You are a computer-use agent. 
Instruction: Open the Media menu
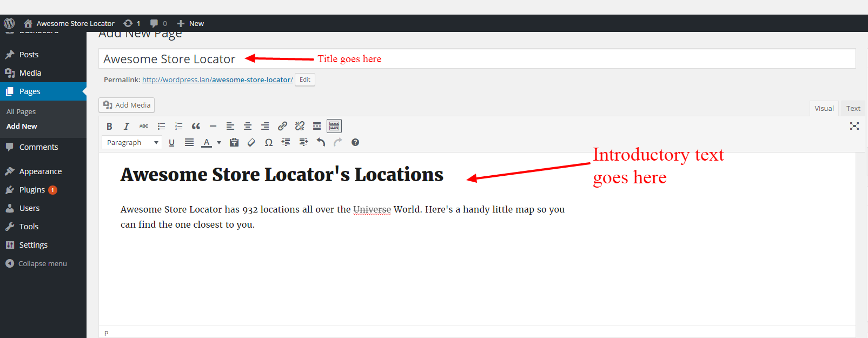(43, 73)
